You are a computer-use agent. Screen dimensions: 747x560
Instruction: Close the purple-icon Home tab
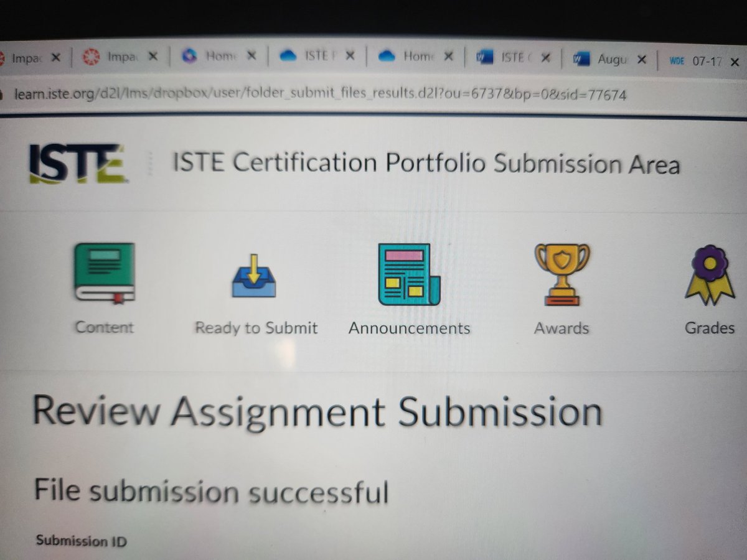pyautogui.click(x=251, y=56)
